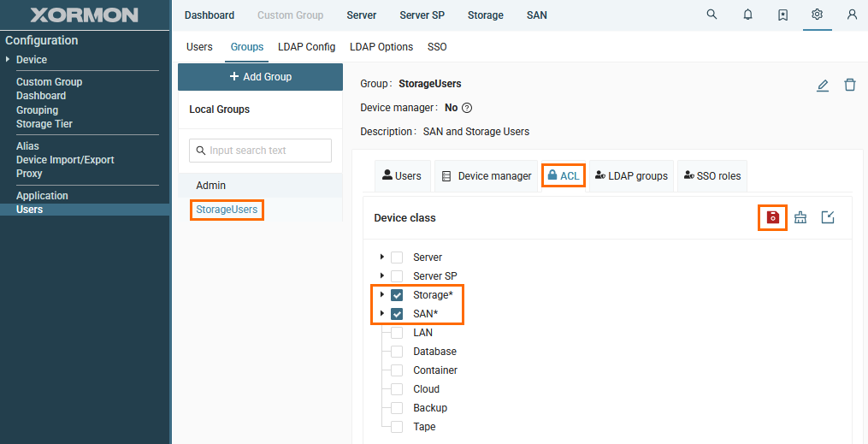Expand the Server SP tree node
This screenshot has height=444, width=868.
(381, 276)
